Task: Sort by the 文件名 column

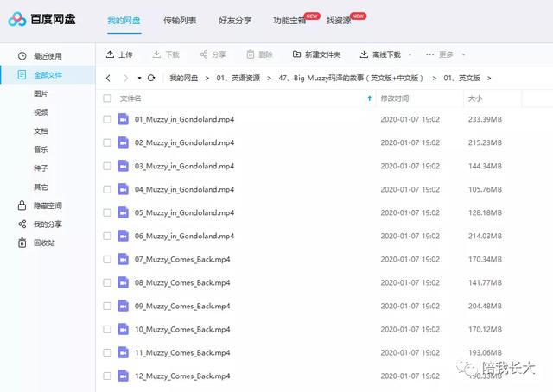Action: 130,98
